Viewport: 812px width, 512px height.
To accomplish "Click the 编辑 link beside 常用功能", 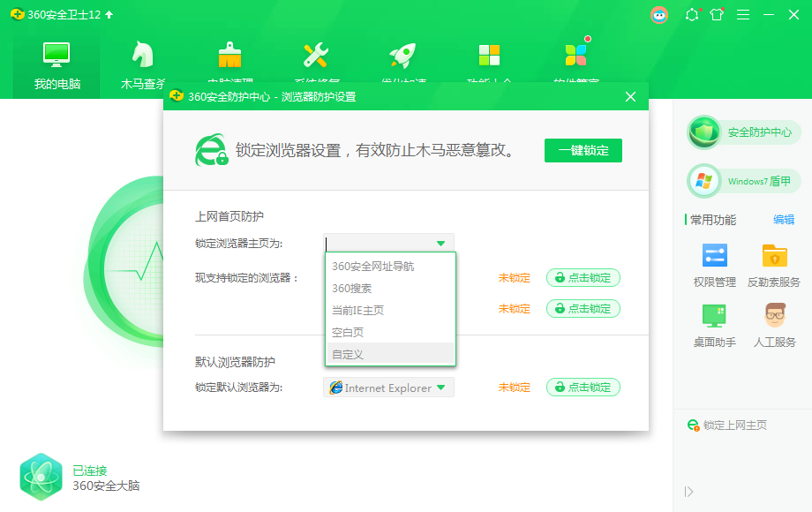I will click(784, 220).
